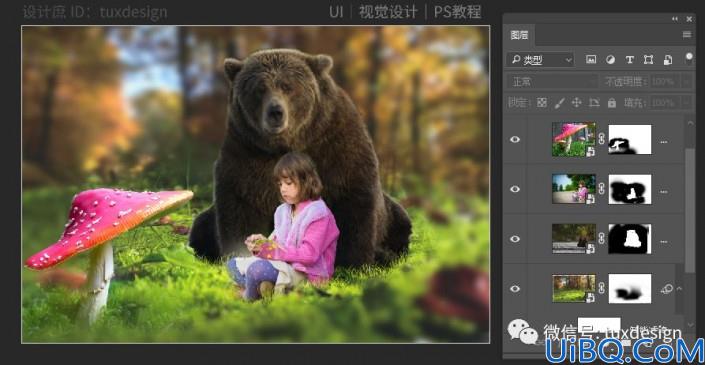Open the 正常 blend mode dropdown

point(553,82)
